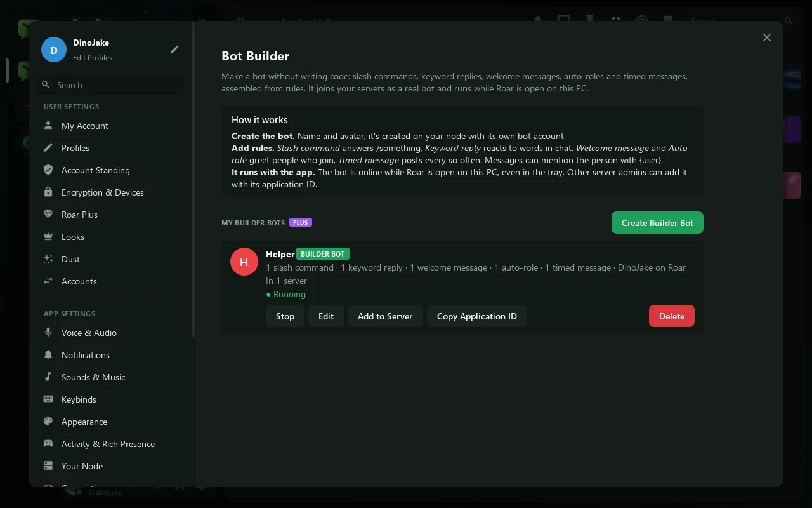
Task: Click Notifications bell icon
Action: [x=48, y=355]
